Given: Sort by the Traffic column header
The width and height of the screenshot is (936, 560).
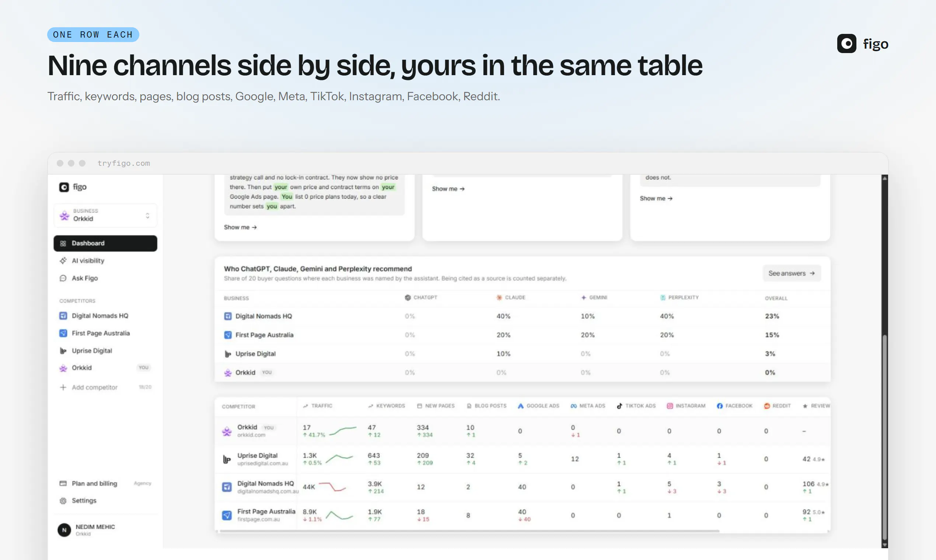Looking at the screenshot, I should click(x=317, y=406).
